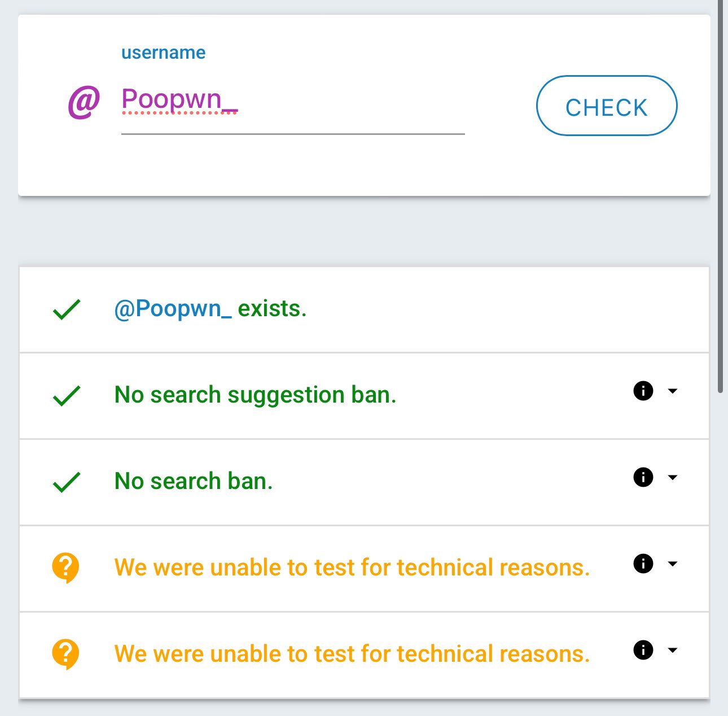Click the checkmark beside "No search suggestion ban"
This screenshot has width=728, height=716.
point(67,396)
